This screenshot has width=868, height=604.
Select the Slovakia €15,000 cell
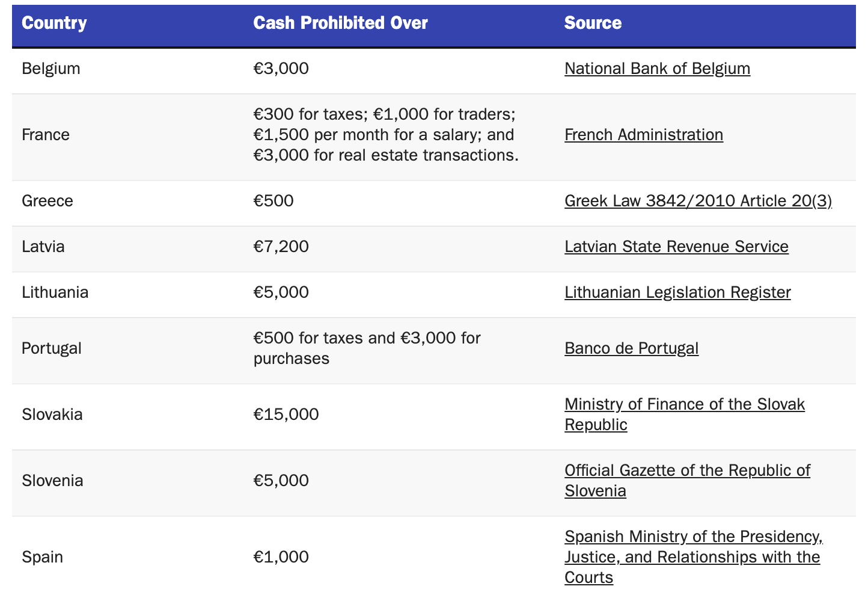(286, 414)
